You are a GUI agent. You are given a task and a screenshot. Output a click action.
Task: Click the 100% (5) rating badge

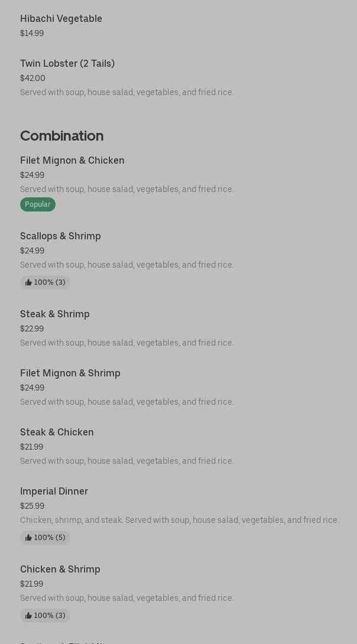(x=46, y=538)
